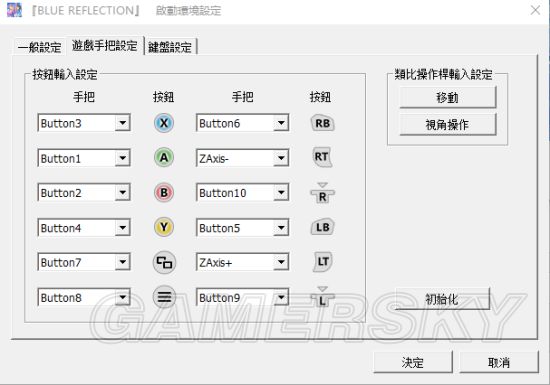Click the R stick press icon
The width and height of the screenshot is (550, 385).
point(322,193)
